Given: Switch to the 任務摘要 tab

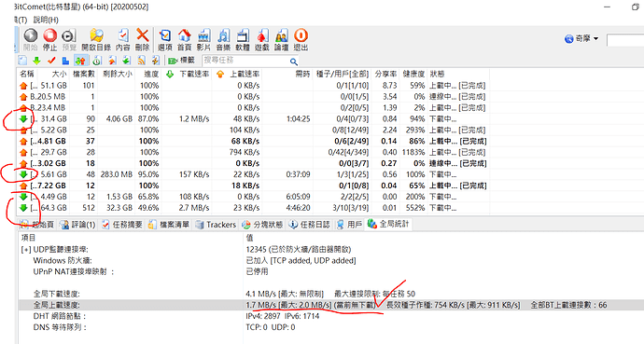Looking at the screenshot, I should click(122, 225).
